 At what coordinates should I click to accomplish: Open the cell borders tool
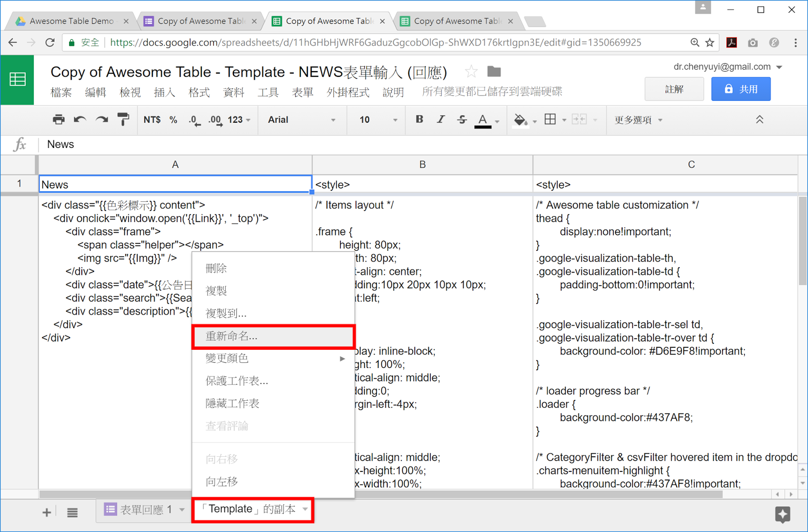550,120
